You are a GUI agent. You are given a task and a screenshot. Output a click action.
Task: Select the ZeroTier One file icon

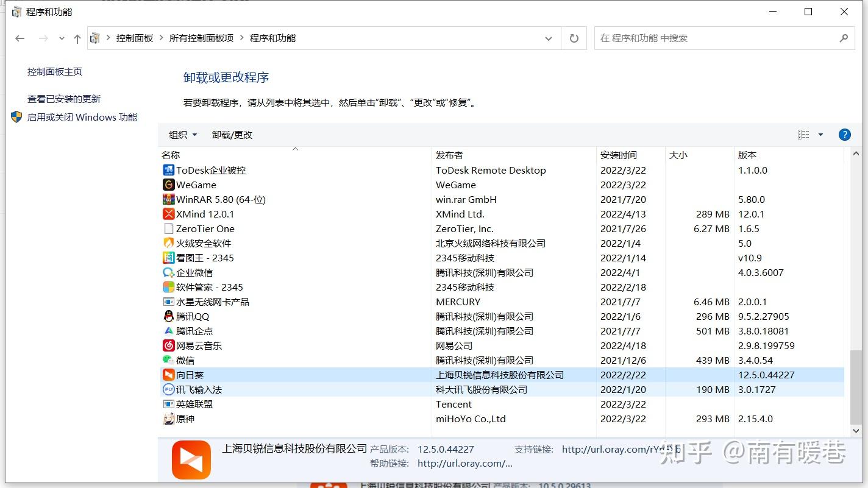click(168, 228)
